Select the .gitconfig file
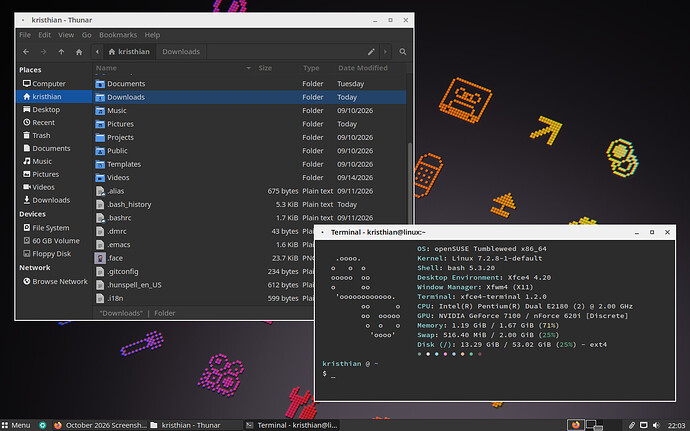 coord(204,272)
